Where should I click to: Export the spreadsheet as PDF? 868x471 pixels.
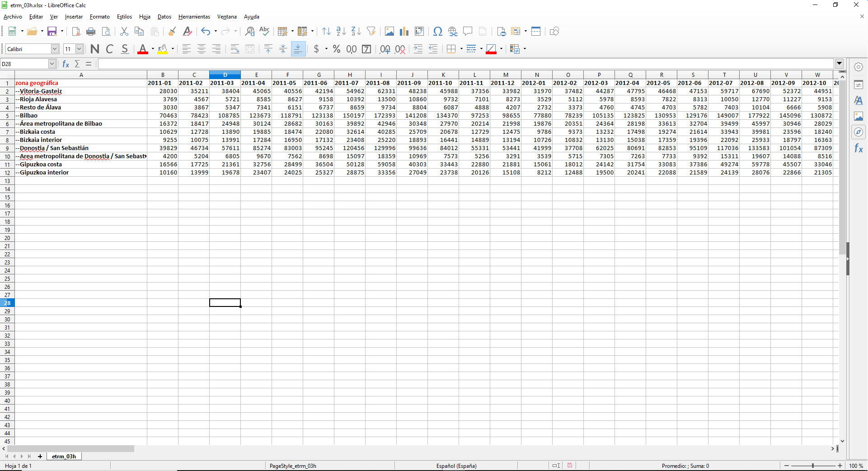coord(75,31)
